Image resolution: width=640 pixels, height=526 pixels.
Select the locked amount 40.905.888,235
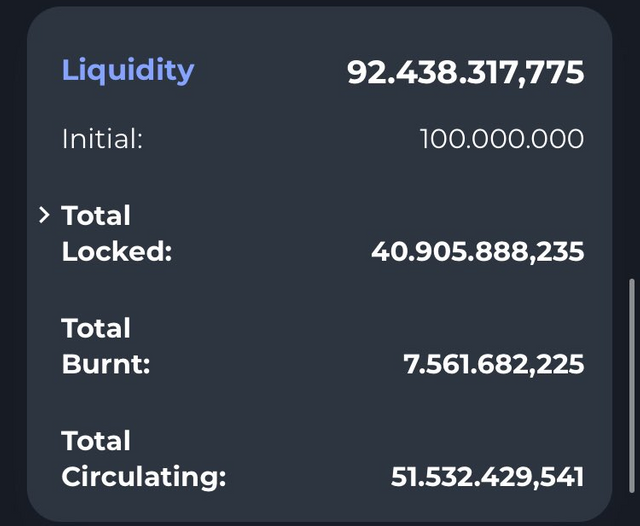[477, 251]
